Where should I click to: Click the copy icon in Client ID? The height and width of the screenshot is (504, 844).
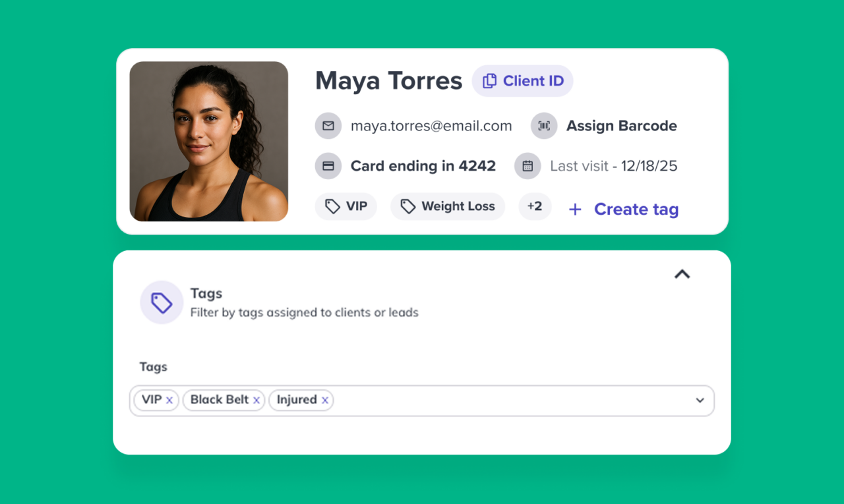click(x=489, y=81)
